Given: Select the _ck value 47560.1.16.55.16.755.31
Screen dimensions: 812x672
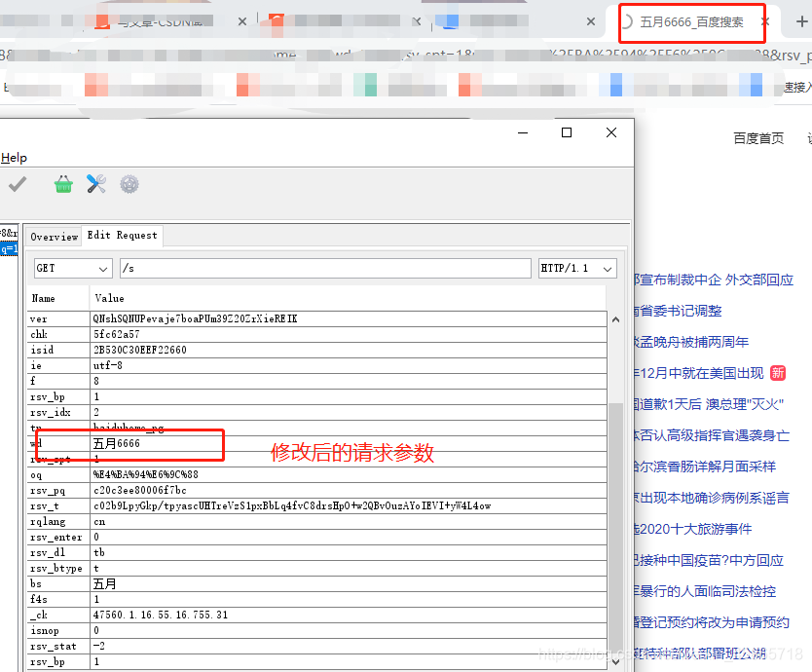Looking at the screenshot, I should pyautogui.click(x=349, y=615).
